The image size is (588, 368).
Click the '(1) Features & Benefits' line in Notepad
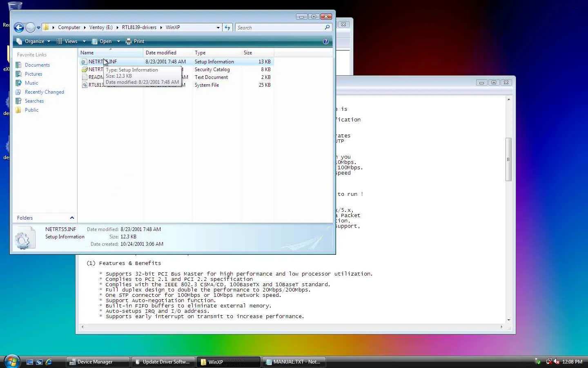[124, 263]
